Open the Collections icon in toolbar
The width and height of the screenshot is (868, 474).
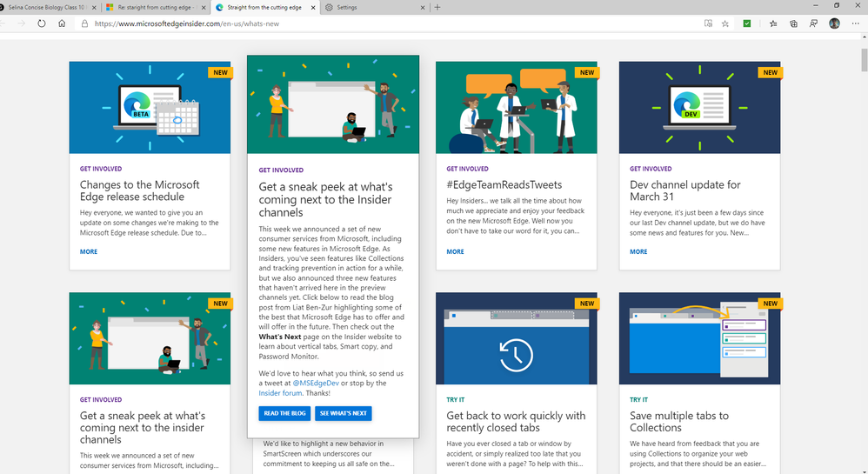(x=793, y=23)
